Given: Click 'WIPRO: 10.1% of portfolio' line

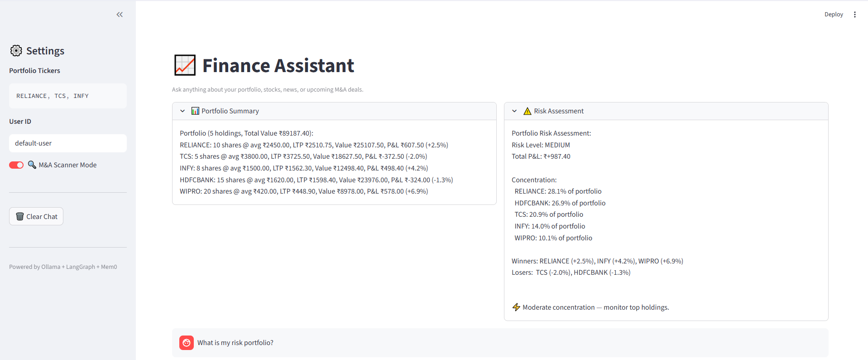Looking at the screenshot, I should [x=553, y=238].
